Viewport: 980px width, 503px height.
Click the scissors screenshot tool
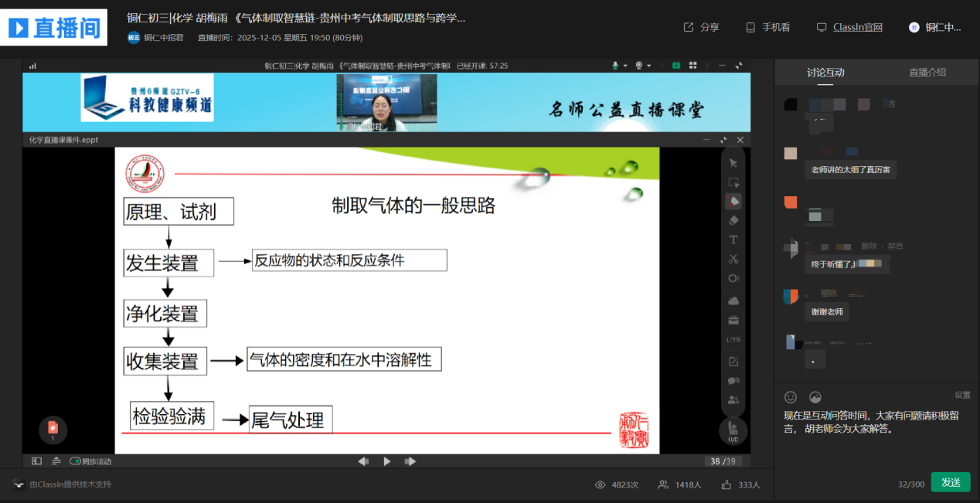733,259
